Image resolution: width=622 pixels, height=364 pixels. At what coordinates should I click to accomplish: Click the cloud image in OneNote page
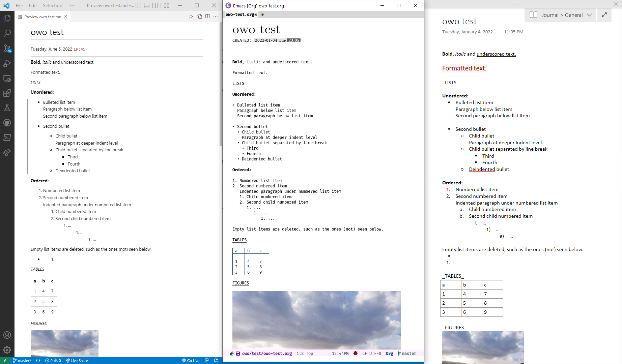point(483,347)
